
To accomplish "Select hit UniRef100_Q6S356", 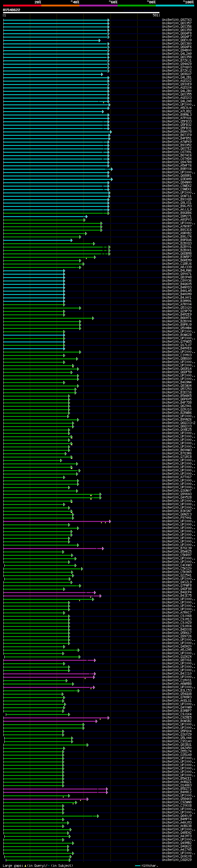I will [177, 26].
